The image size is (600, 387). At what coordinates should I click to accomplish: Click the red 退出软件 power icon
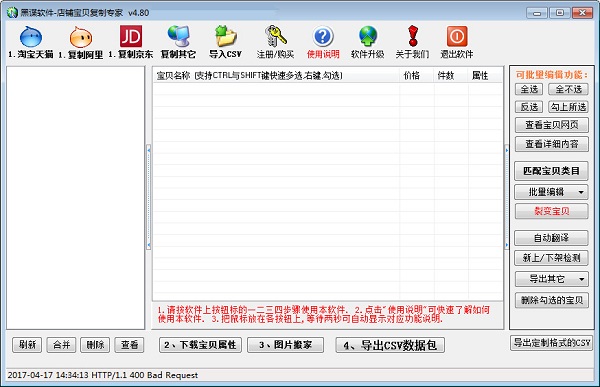pyautogui.click(x=457, y=36)
